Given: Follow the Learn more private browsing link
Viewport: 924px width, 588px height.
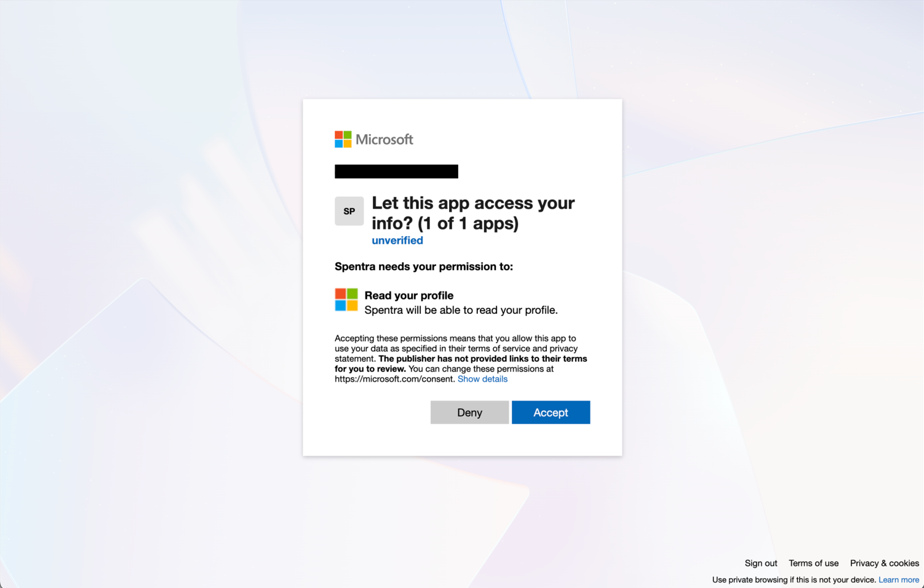Looking at the screenshot, I should pyautogui.click(x=899, y=579).
